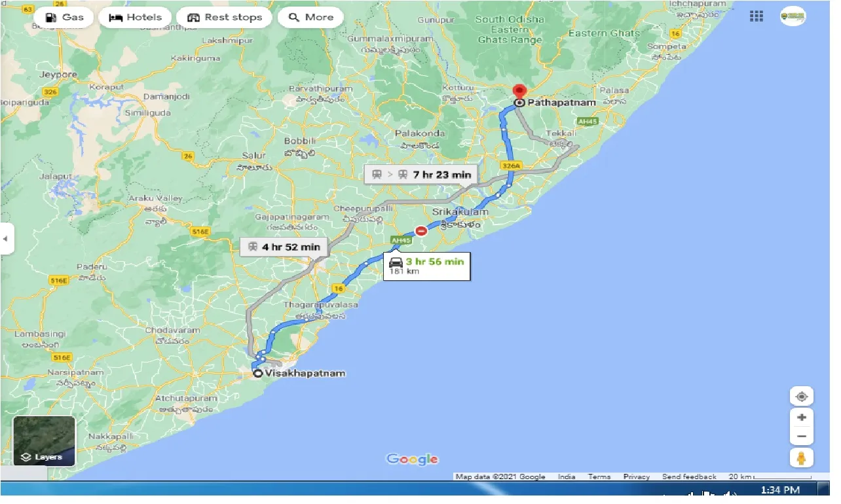Click the show your location button
841x504 pixels.
tap(801, 397)
